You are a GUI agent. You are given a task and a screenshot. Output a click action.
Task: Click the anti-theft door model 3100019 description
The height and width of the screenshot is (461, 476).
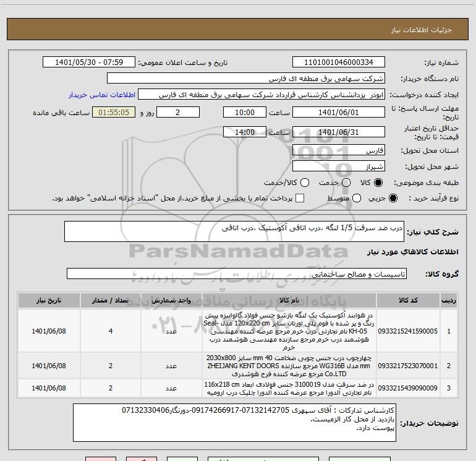[289, 389]
